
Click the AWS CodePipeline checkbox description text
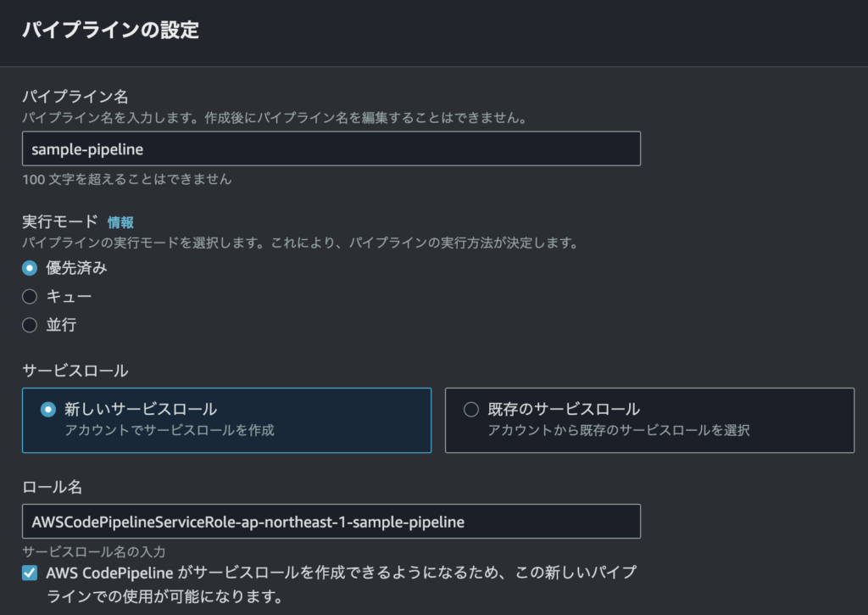[x=341, y=584]
